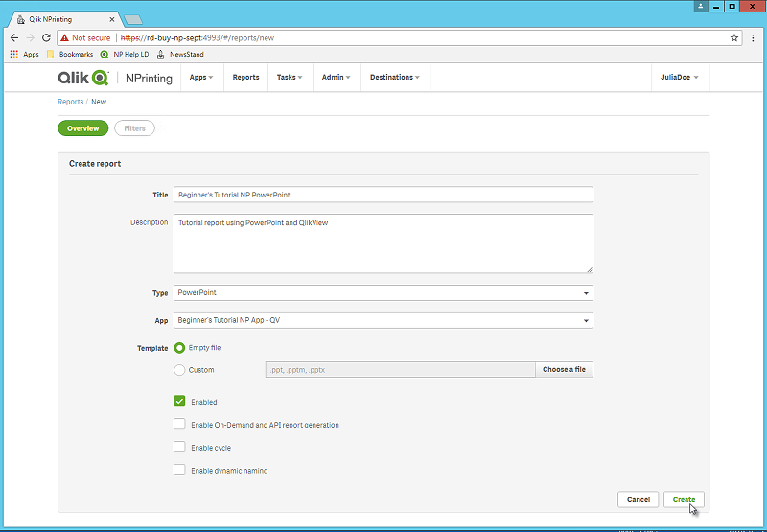Switch to the Filters tab
The width and height of the screenshot is (767, 532).
click(134, 128)
